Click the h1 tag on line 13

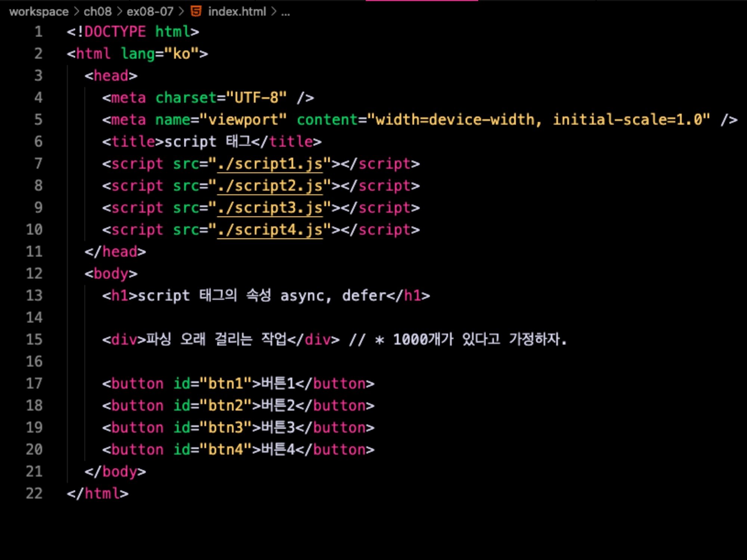(120, 295)
